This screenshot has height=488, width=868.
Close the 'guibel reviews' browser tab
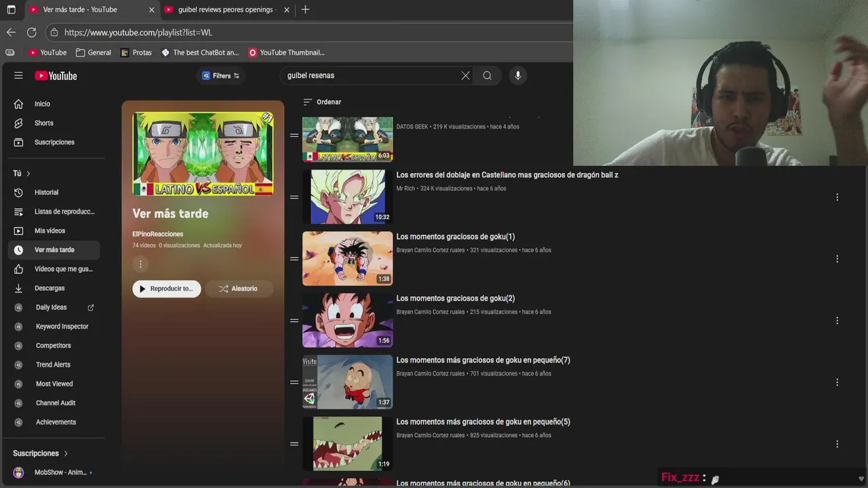[x=287, y=9]
